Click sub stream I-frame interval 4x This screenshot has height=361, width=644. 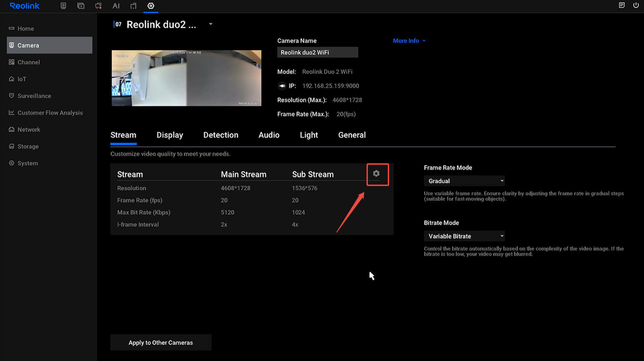295,225
